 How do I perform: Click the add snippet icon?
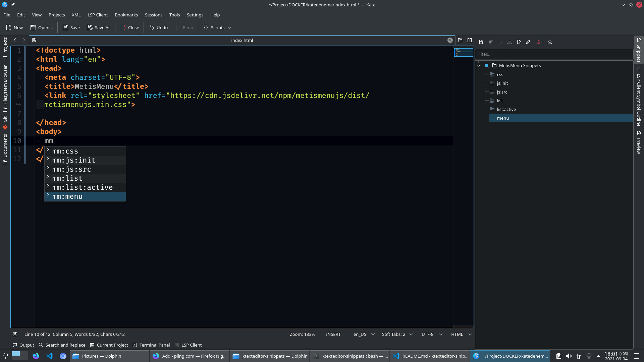pyautogui.click(x=519, y=42)
